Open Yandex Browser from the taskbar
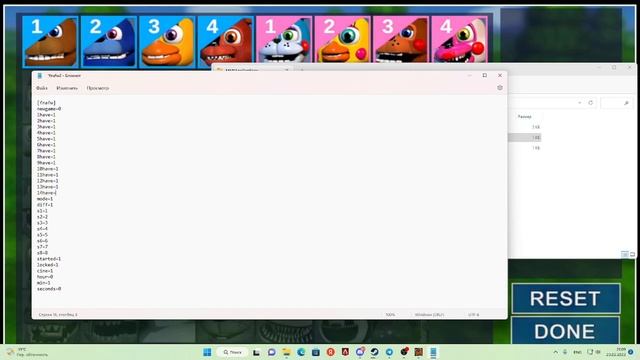The width and height of the screenshot is (640, 360). click(330, 352)
